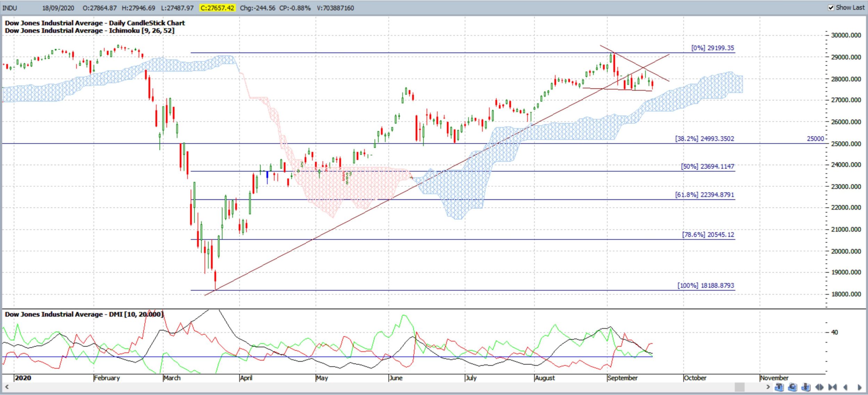The height and width of the screenshot is (395, 868).
Task: Click the October label on time axis
Action: [695, 378]
